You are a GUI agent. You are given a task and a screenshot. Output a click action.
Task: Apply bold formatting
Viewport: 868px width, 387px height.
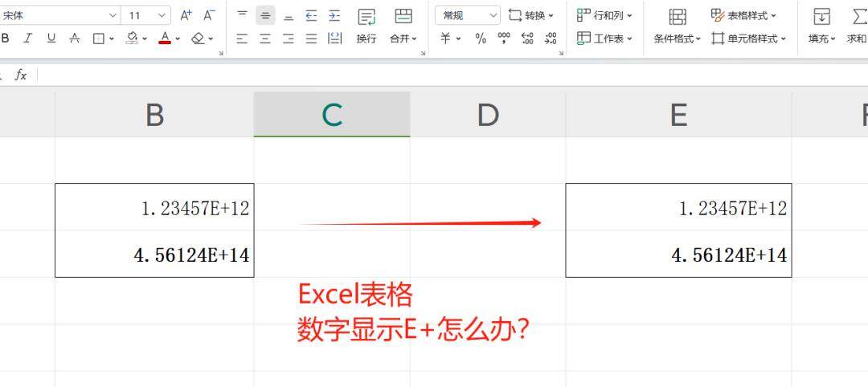point(6,39)
